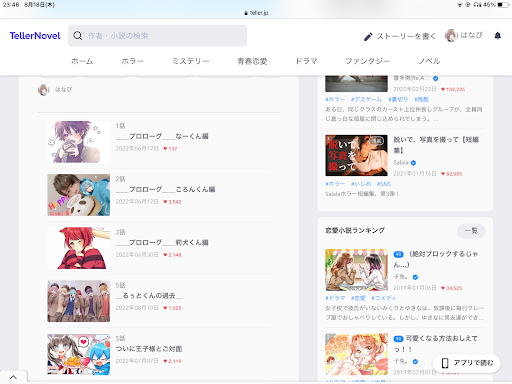Open title 可愛くなる方法おしえてっ！！
Viewport: 512px width, 384px height.
click(x=436, y=344)
